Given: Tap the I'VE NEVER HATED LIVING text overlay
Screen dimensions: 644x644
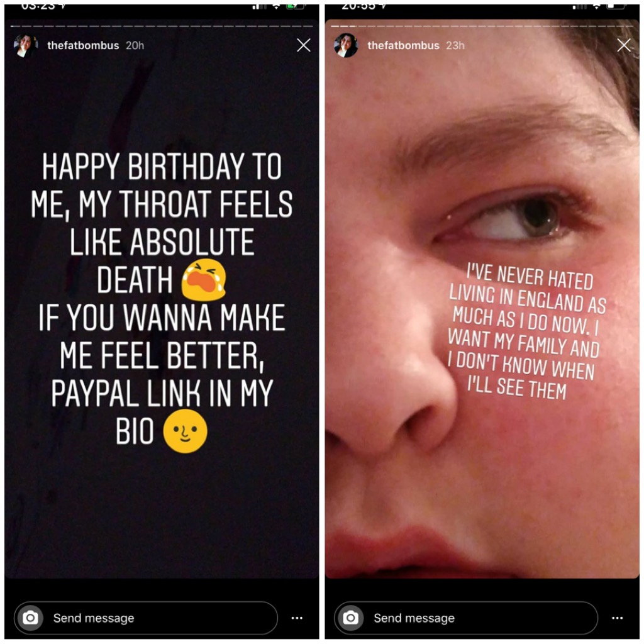Looking at the screenshot, I should click(526, 332).
